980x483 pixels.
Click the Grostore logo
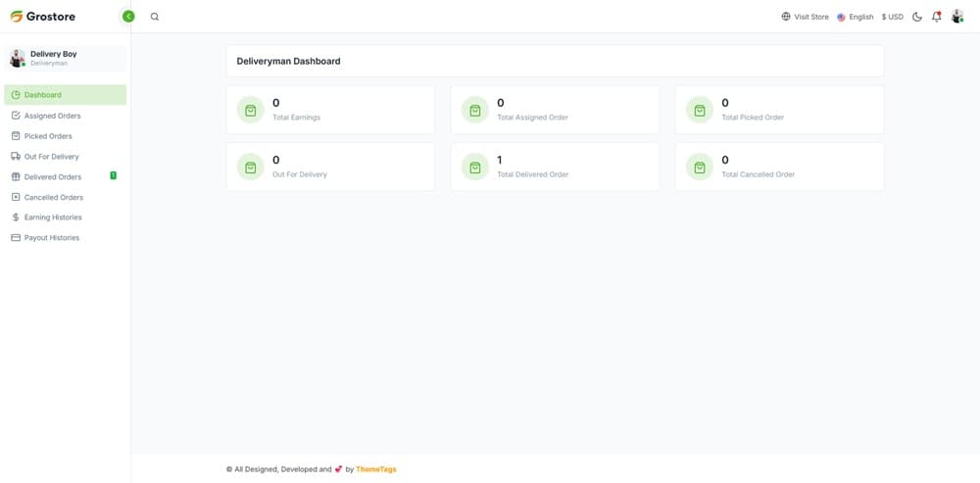(x=43, y=17)
